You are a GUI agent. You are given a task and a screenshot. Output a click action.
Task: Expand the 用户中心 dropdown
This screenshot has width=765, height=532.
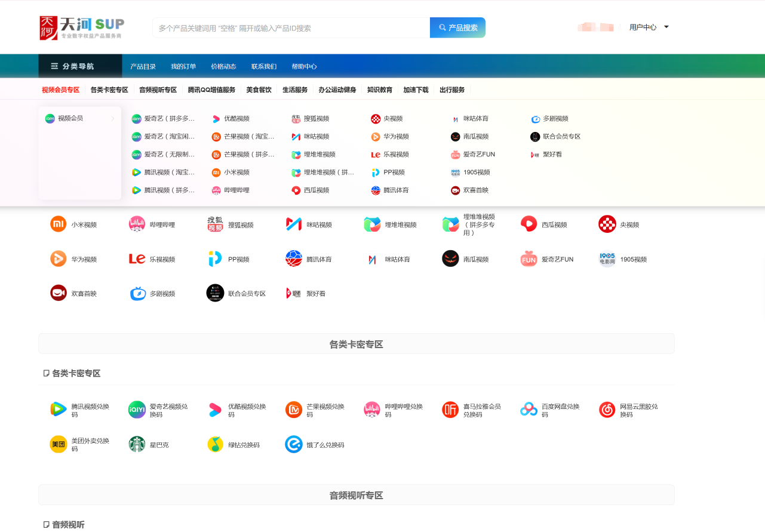click(x=649, y=27)
